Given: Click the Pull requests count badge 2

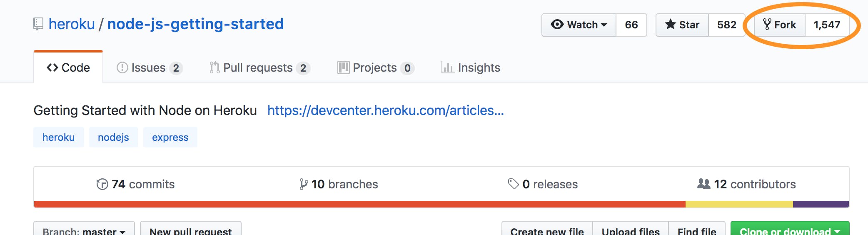Looking at the screenshot, I should coord(303,68).
